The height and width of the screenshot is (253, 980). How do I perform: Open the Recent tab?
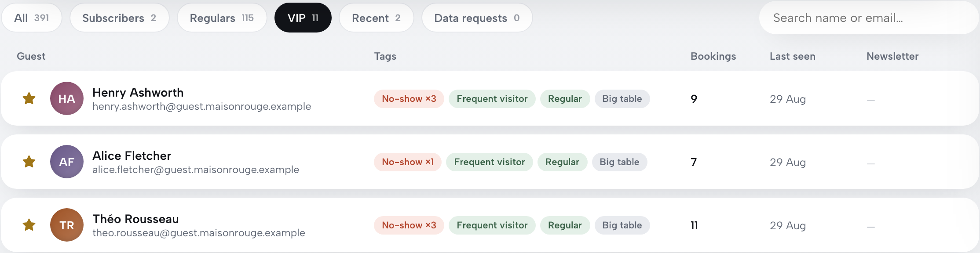coord(377,18)
